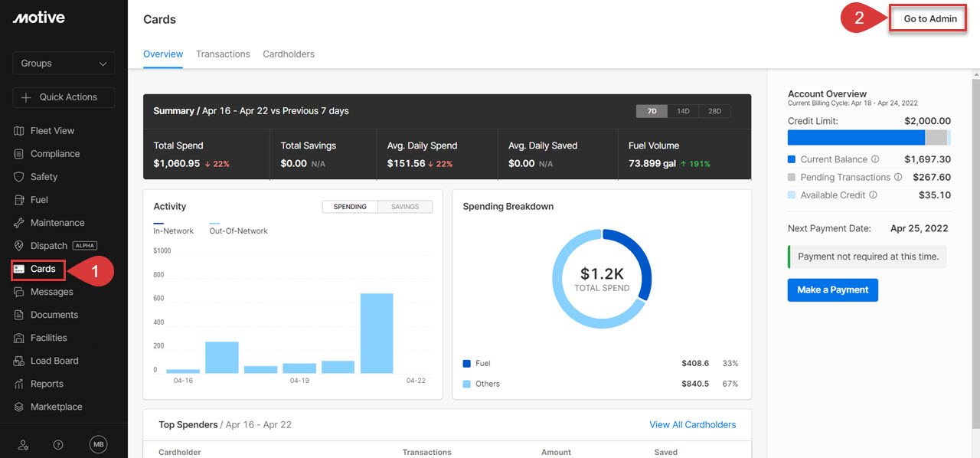Open Fleet View map icon in sidebar
This screenshot has height=458, width=980.
point(19,131)
